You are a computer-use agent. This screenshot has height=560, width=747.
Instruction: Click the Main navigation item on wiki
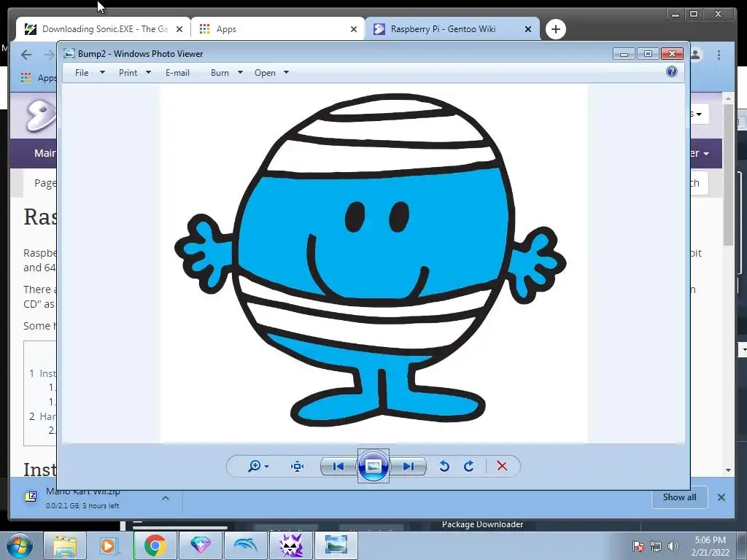(x=44, y=153)
